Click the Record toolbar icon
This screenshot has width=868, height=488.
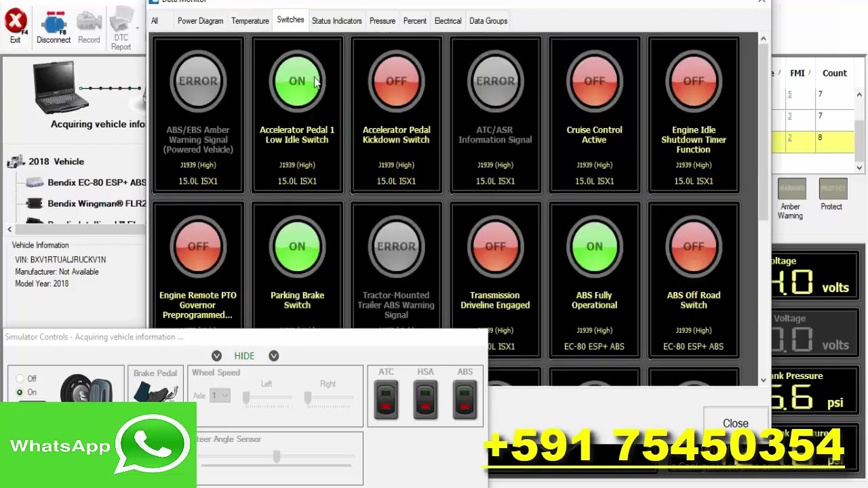(89, 27)
